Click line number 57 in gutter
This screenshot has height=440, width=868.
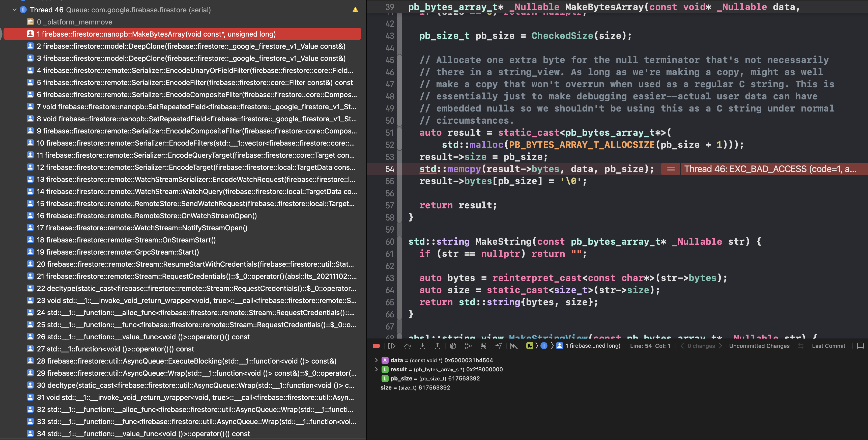pyautogui.click(x=390, y=205)
